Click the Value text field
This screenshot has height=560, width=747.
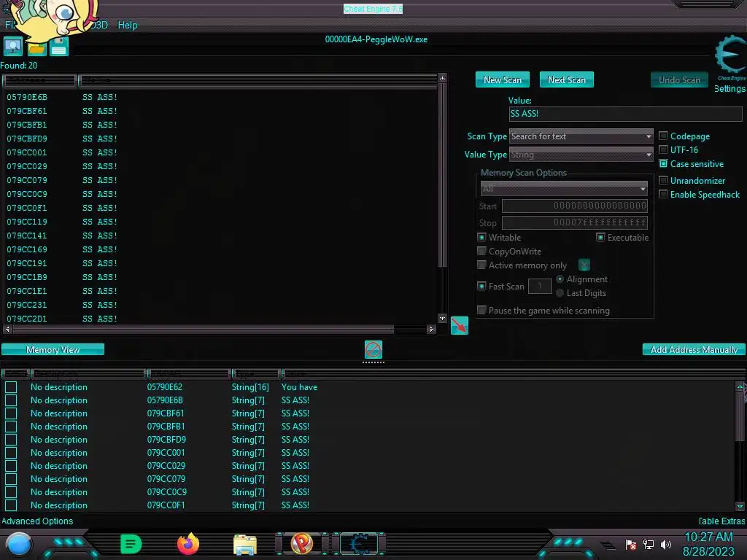(625, 113)
